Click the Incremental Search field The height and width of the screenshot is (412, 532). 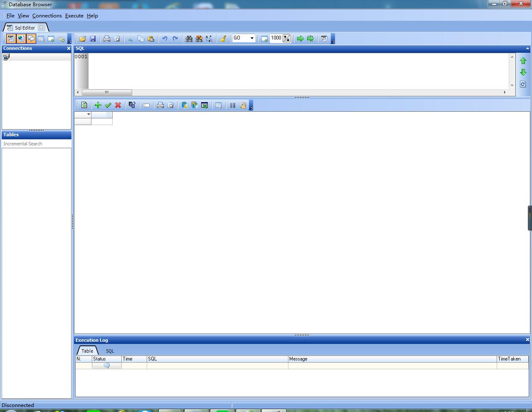click(37, 144)
